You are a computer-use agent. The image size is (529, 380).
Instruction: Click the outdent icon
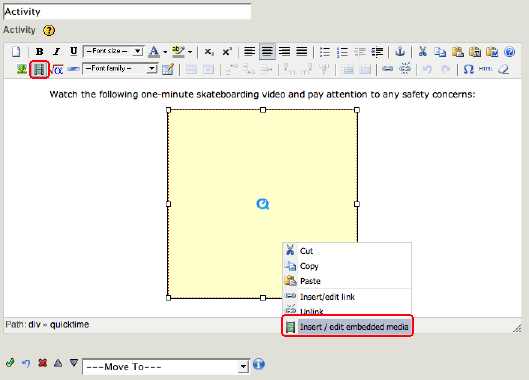[x=360, y=52]
